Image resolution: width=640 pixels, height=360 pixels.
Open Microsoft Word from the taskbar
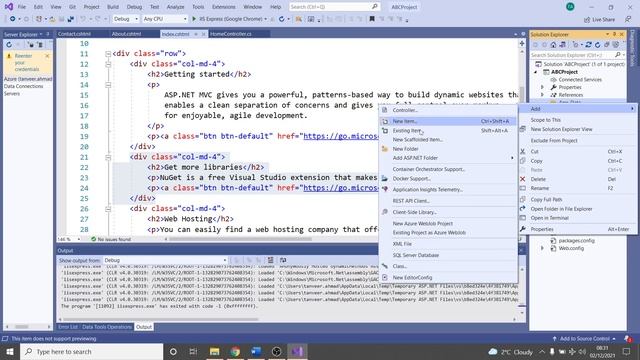click(256, 351)
